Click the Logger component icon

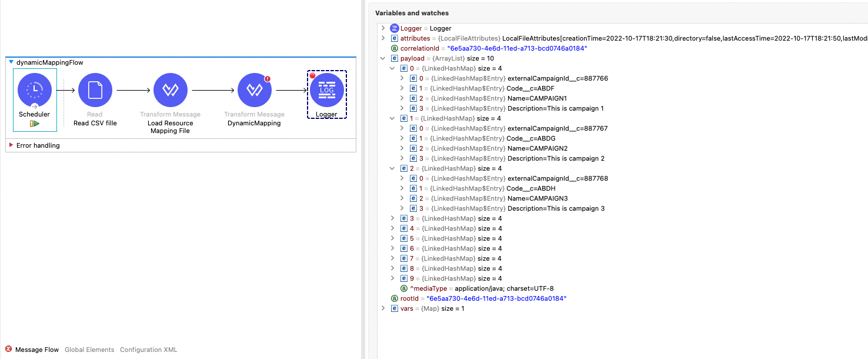coord(326,90)
